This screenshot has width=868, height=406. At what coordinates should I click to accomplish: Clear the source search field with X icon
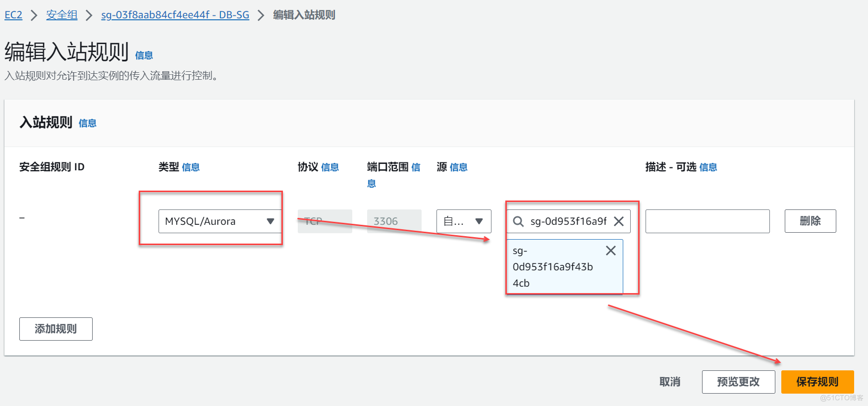619,221
